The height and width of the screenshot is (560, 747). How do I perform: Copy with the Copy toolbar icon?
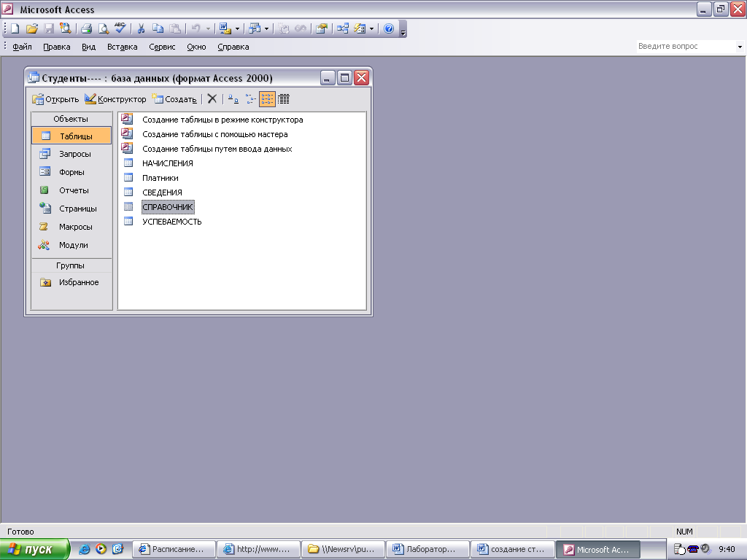pyautogui.click(x=158, y=28)
